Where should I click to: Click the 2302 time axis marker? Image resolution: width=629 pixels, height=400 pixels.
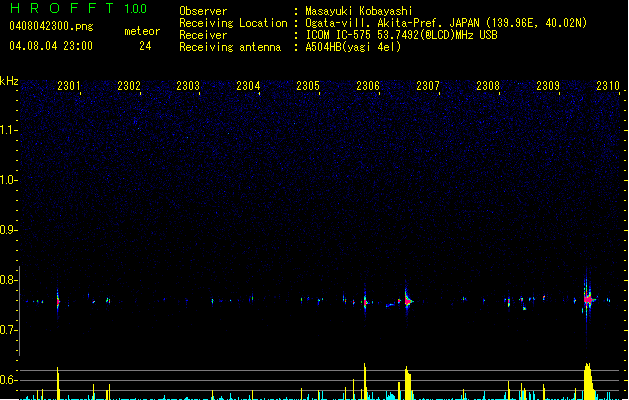tap(129, 86)
